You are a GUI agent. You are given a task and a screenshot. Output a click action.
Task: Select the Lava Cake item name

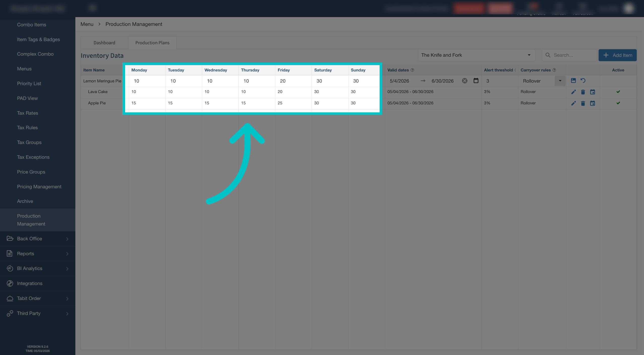click(x=98, y=92)
